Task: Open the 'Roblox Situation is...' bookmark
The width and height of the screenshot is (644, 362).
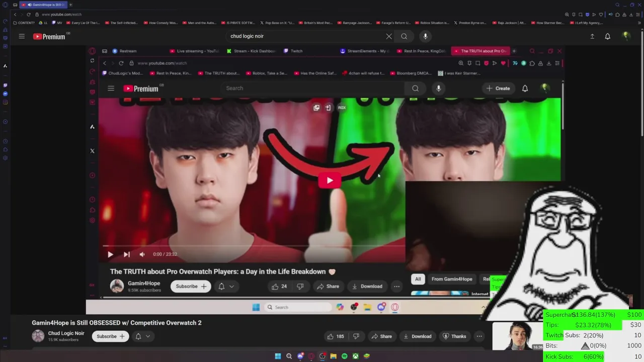Action: 432,23
